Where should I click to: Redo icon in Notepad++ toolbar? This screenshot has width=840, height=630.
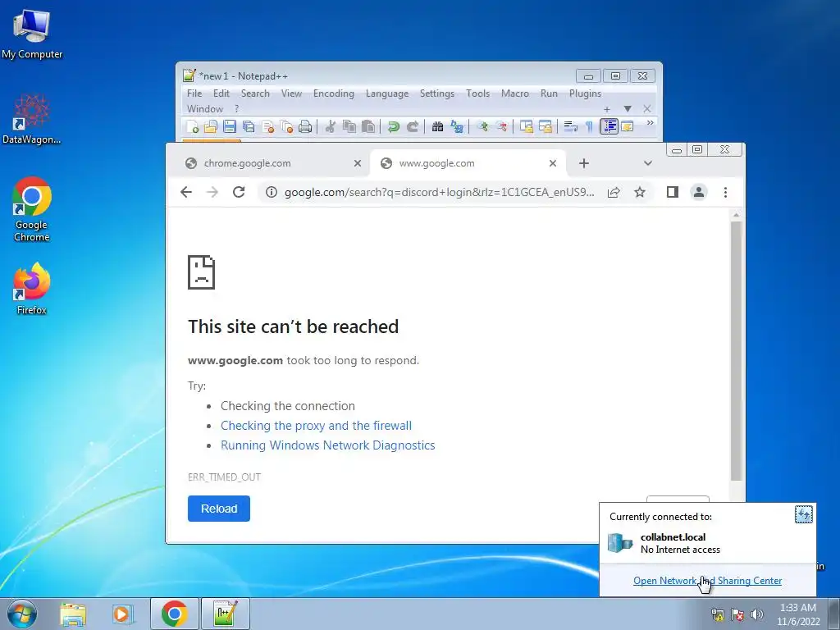pos(413,126)
